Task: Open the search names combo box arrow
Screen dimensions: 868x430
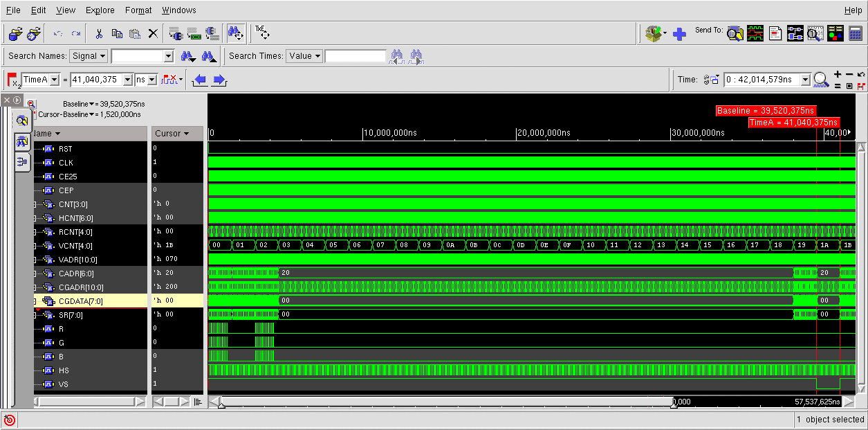Action: [x=168, y=56]
